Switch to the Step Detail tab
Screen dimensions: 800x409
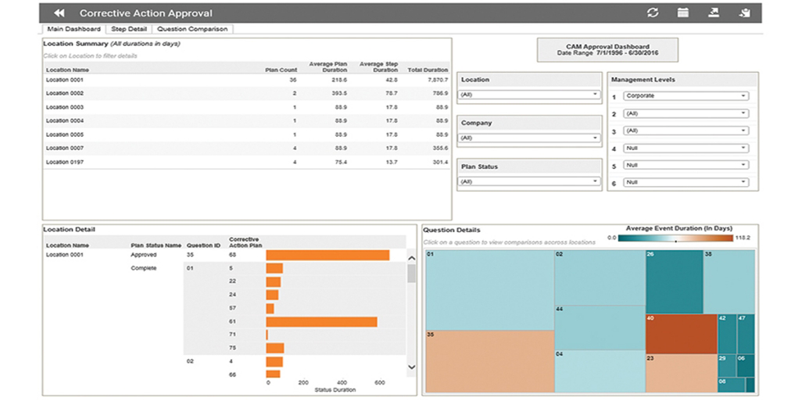(x=130, y=29)
